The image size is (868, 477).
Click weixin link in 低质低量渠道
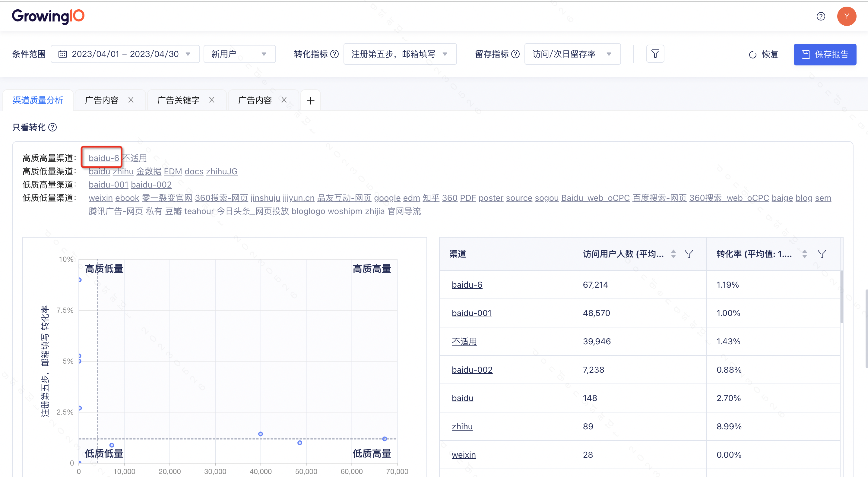pos(101,198)
